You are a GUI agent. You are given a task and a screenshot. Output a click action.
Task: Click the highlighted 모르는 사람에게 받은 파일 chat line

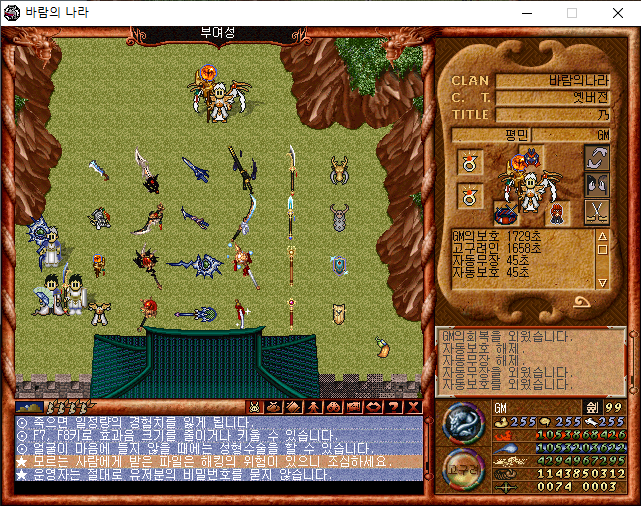click(219, 462)
